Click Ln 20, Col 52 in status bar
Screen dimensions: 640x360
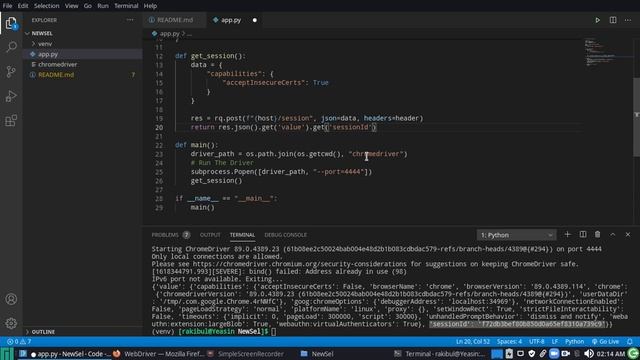[x=473, y=342]
